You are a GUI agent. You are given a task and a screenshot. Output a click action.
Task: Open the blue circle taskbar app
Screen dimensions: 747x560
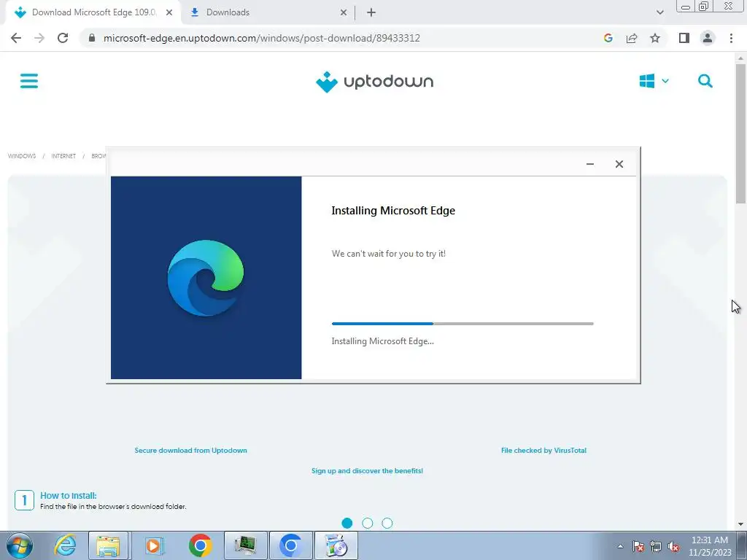click(x=290, y=545)
